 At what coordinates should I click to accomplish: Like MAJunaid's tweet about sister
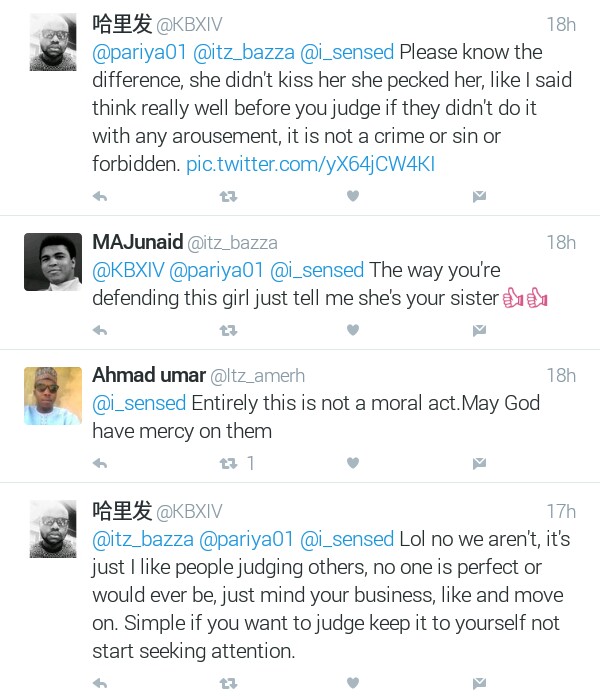(352, 330)
